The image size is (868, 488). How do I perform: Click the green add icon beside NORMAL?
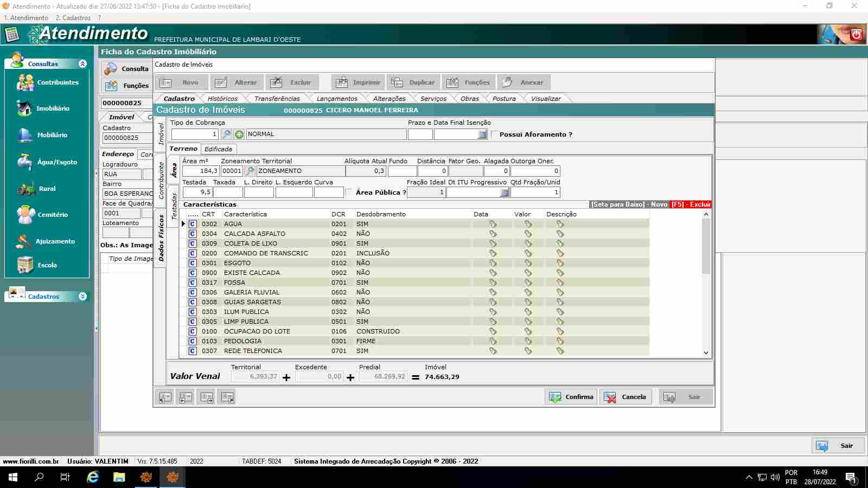(239, 134)
